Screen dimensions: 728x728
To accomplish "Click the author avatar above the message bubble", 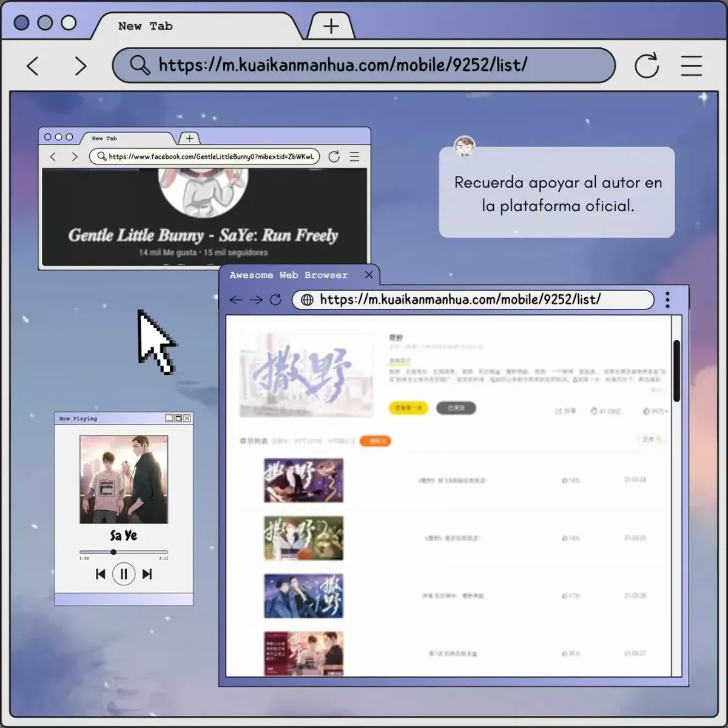I will click(465, 146).
